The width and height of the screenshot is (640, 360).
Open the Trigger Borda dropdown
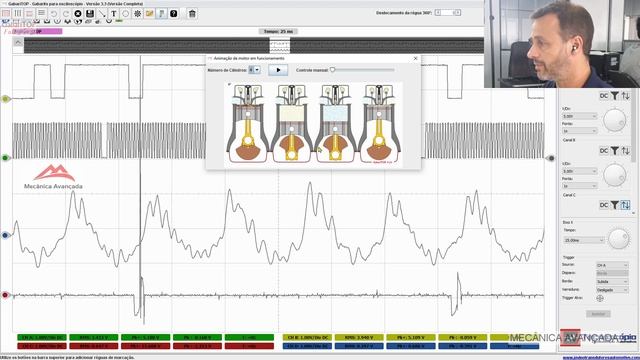click(x=612, y=282)
